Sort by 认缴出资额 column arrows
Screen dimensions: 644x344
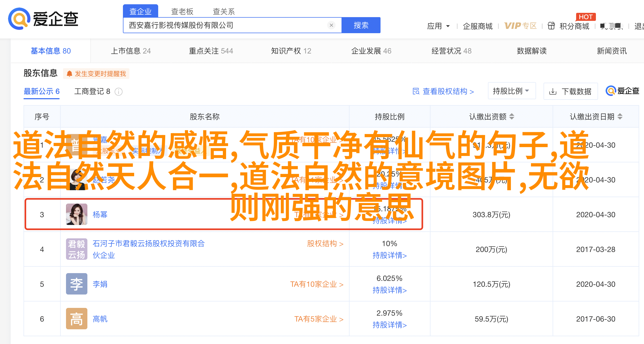512,117
